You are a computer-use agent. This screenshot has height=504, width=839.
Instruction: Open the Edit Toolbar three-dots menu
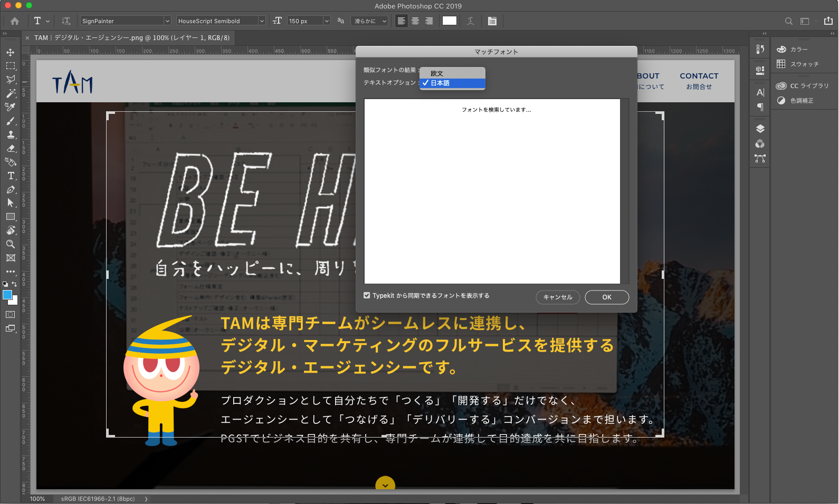11,272
